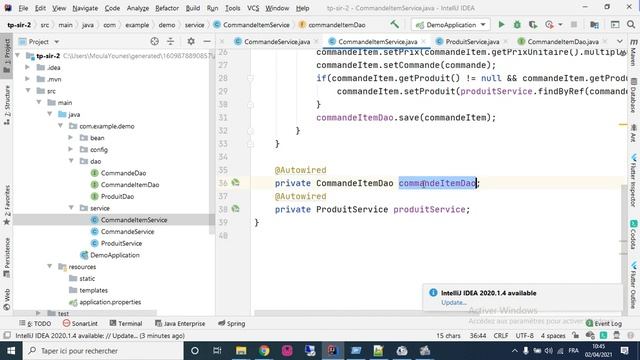
Task: Open the Terminal tool window
Action: (x=126, y=323)
